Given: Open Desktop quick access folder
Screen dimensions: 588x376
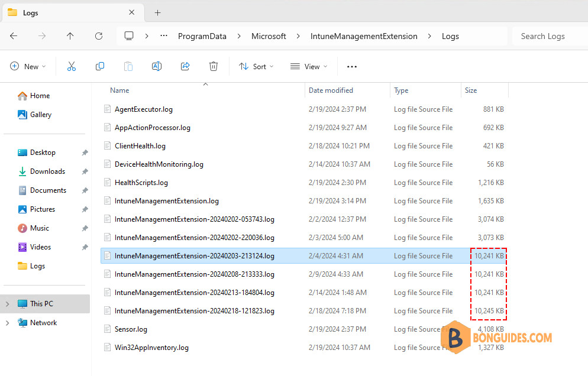Looking at the screenshot, I should (x=37, y=153).
